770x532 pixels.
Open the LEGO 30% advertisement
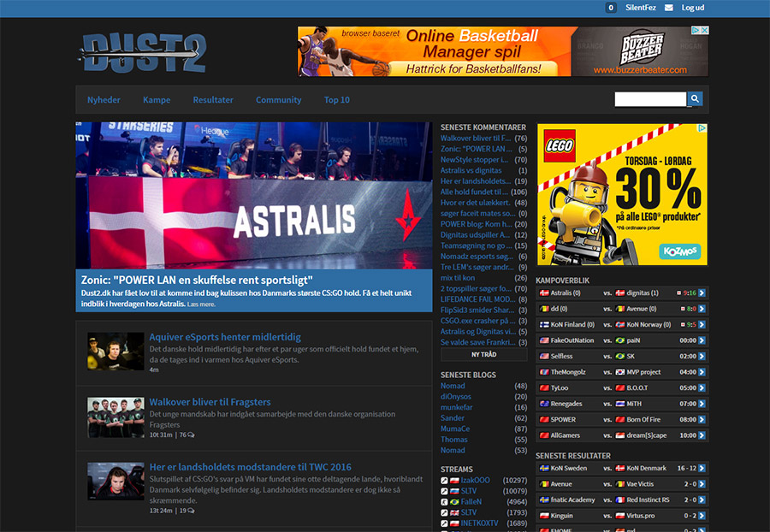click(x=622, y=194)
